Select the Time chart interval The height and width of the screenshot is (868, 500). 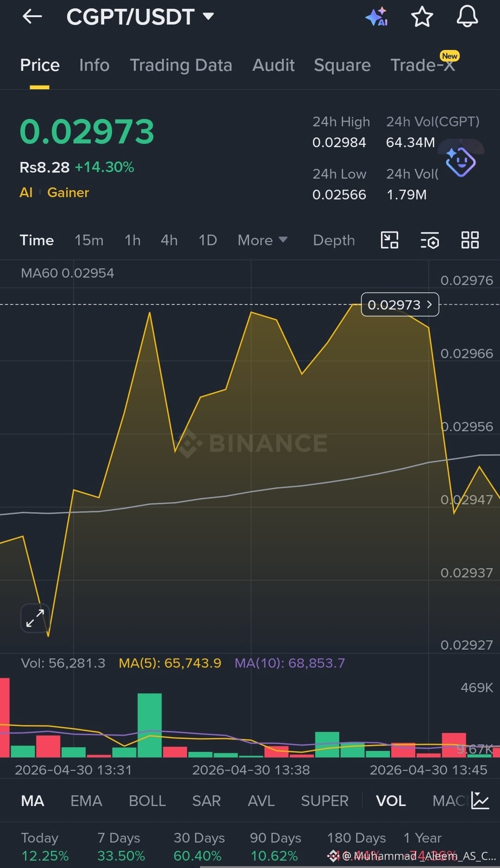[x=37, y=240]
